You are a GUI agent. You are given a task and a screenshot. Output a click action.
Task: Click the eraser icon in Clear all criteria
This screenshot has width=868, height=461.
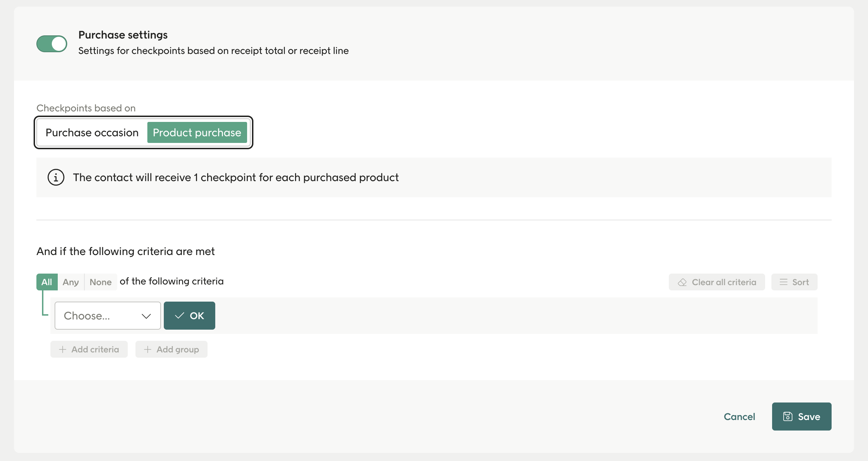pos(682,282)
